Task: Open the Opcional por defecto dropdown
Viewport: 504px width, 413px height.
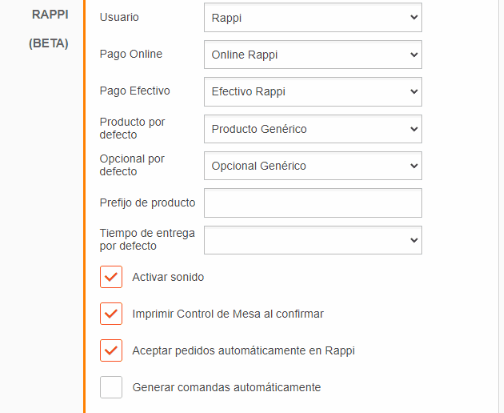Action: pyautogui.click(x=313, y=166)
